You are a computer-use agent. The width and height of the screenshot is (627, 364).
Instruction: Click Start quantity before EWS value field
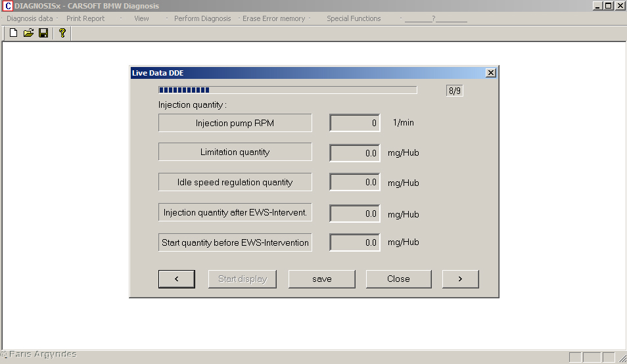pos(355,242)
